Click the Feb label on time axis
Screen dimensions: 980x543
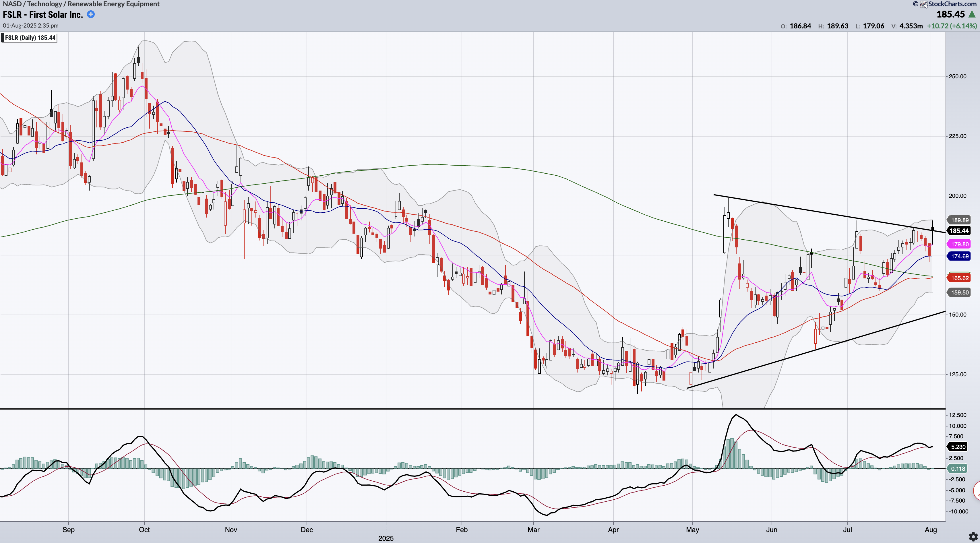tap(462, 530)
